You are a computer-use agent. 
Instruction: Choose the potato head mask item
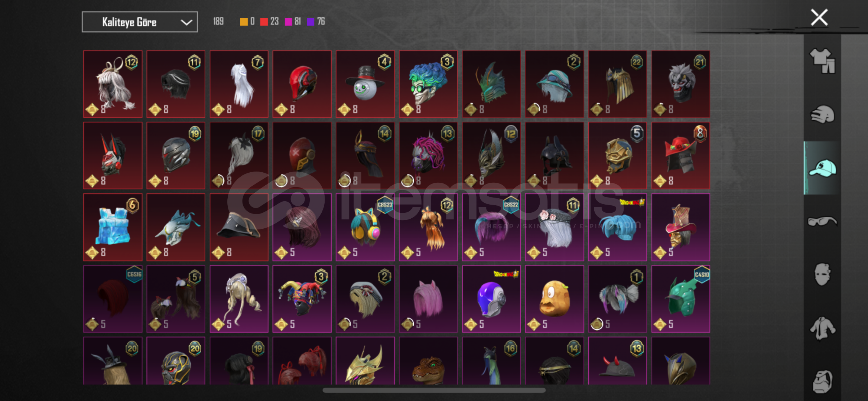555,299
